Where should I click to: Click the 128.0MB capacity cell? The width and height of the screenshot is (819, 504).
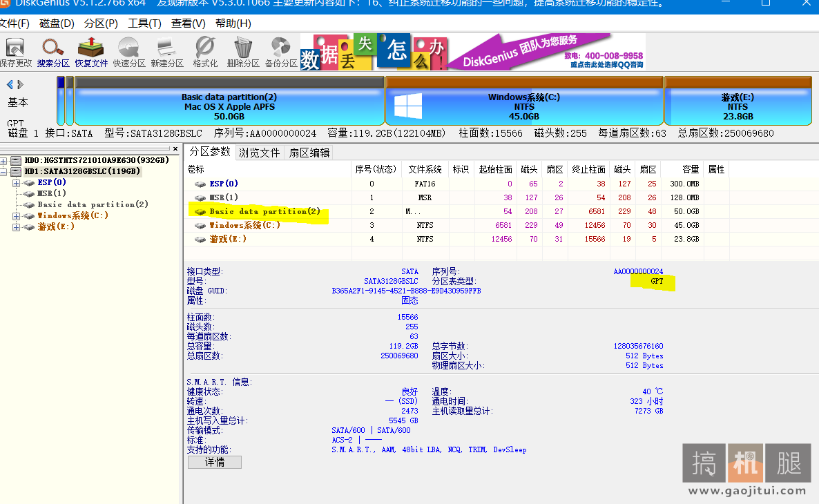(x=684, y=198)
